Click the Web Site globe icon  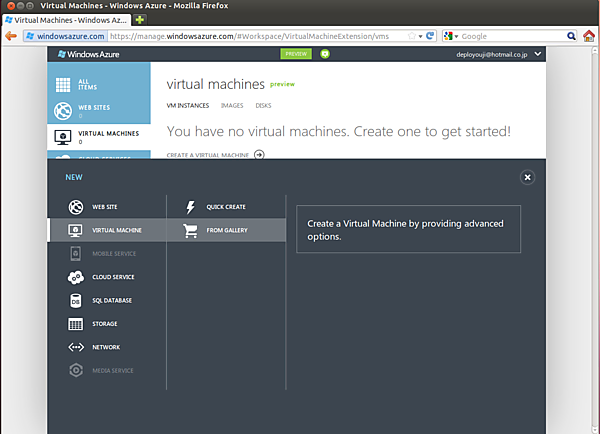pyautogui.click(x=75, y=207)
